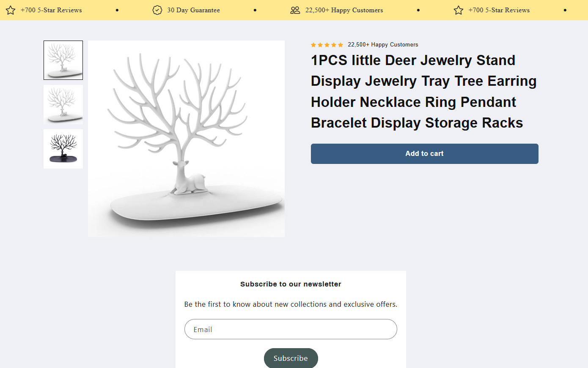
Task: Click the 30 Day Guarantee badge icon
Action: [157, 10]
